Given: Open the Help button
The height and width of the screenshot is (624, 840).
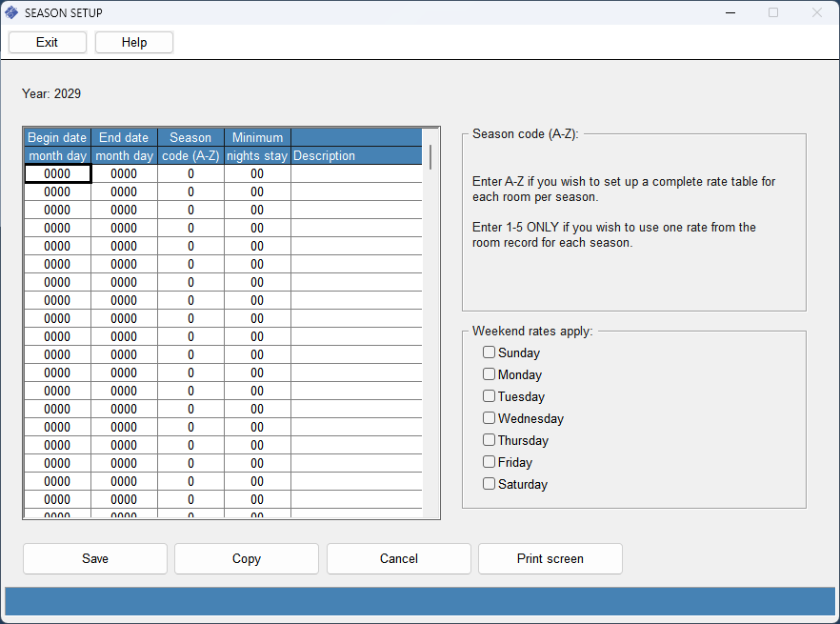Looking at the screenshot, I should point(134,42).
